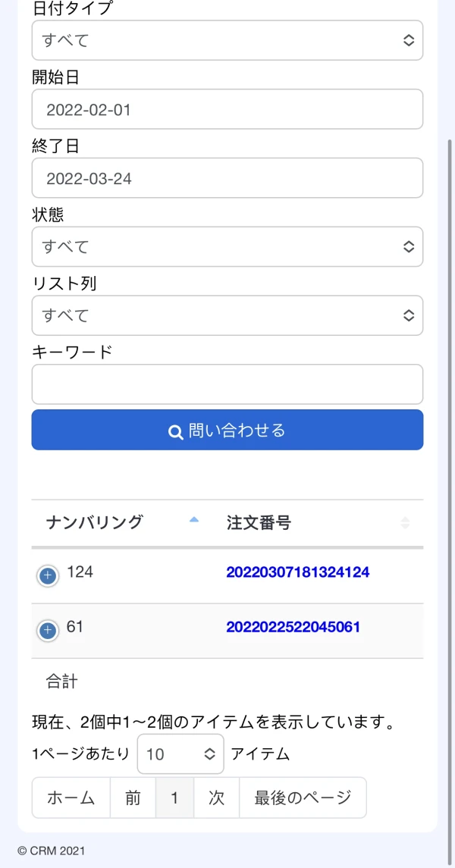The height and width of the screenshot is (868, 455).
Task: Click search magnifier icon on 問い合わせる
Action: point(176,431)
